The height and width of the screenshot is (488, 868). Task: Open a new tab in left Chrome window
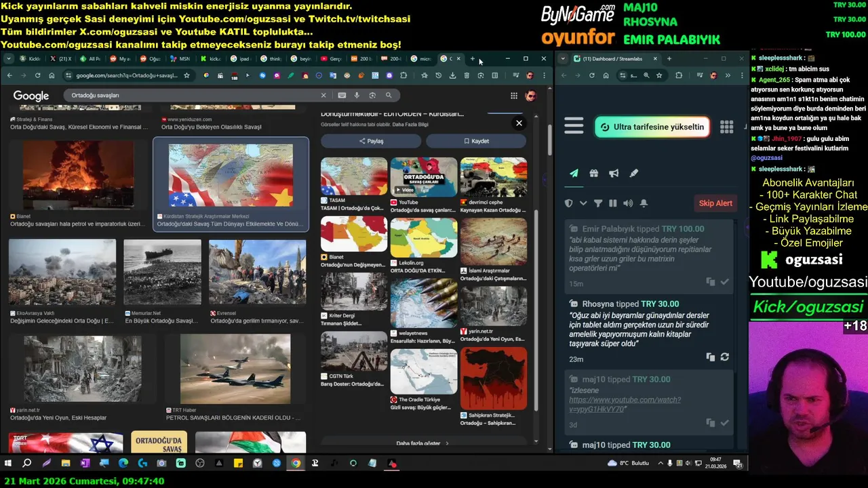473,59
